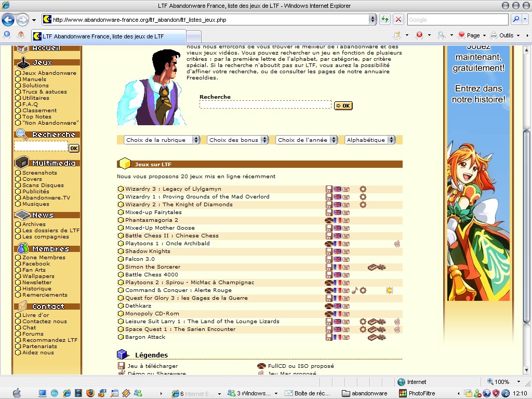Open the Trucs & astuces sidebar link
This screenshot has width=532, height=399.
[x=45, y=91]
